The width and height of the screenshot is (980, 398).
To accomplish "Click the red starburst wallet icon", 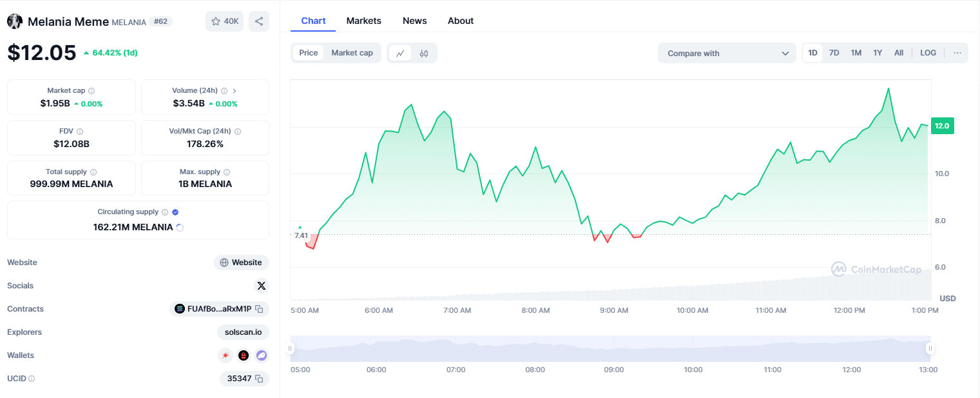I will pos(226,355).
